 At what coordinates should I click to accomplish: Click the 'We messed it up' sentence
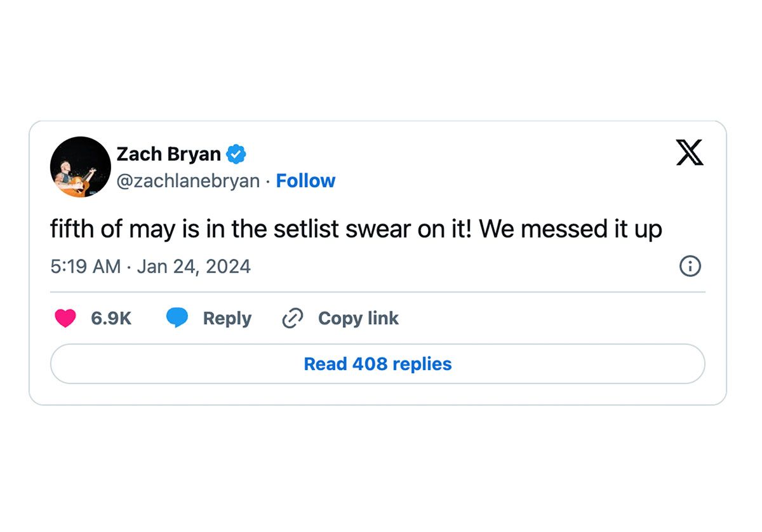570,229
